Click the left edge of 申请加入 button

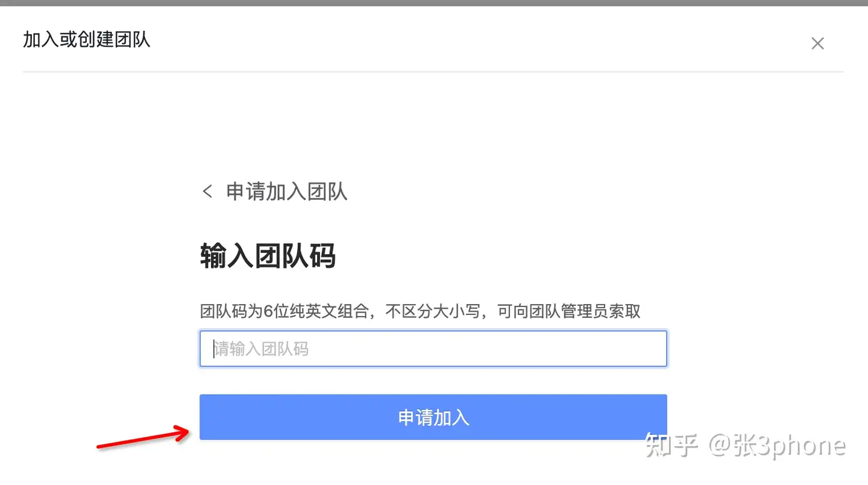point(208,417)
